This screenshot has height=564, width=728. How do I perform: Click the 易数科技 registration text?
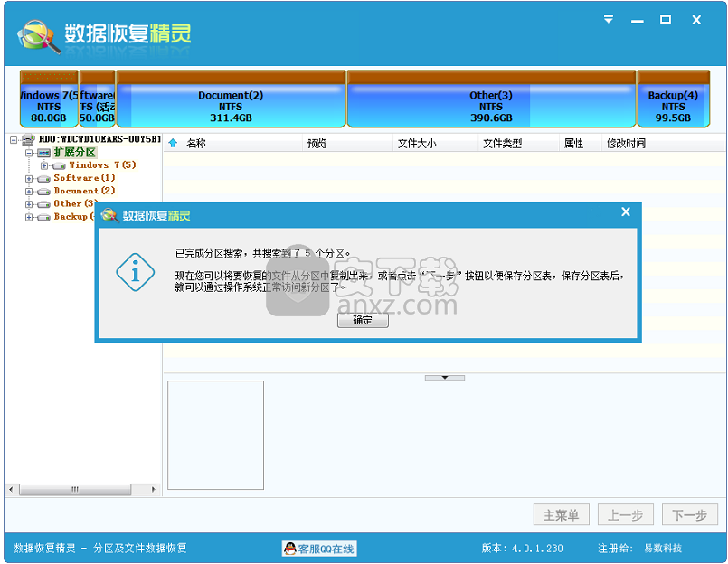click(663, 549)
